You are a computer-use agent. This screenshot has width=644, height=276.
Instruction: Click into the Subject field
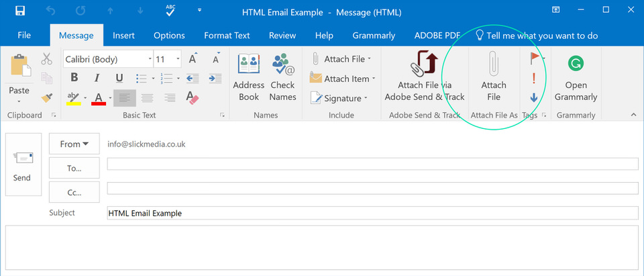(372, 213)
